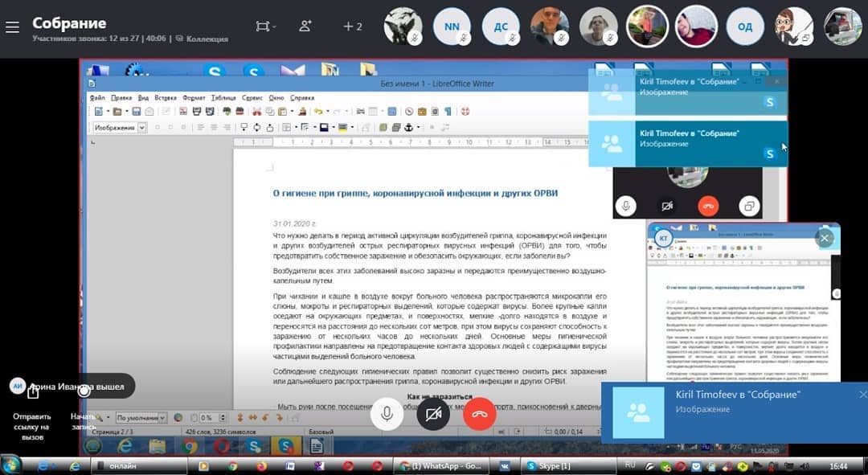The height and width of the screenshot is (475, 868).
Task: Open the Windows Start orb
Action: (x=10, y=465)
